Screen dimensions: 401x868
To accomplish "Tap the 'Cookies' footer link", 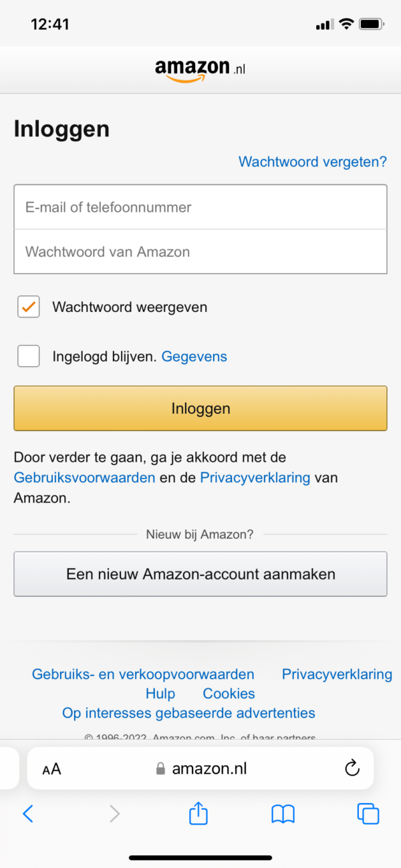I will [x=229, y=694].
